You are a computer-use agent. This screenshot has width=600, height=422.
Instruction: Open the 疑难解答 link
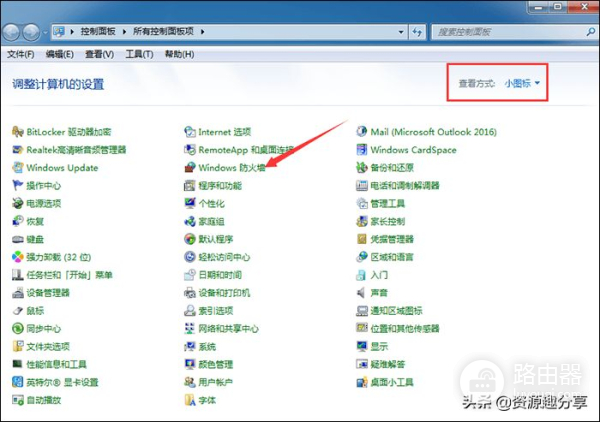click(x=388, y=364)
